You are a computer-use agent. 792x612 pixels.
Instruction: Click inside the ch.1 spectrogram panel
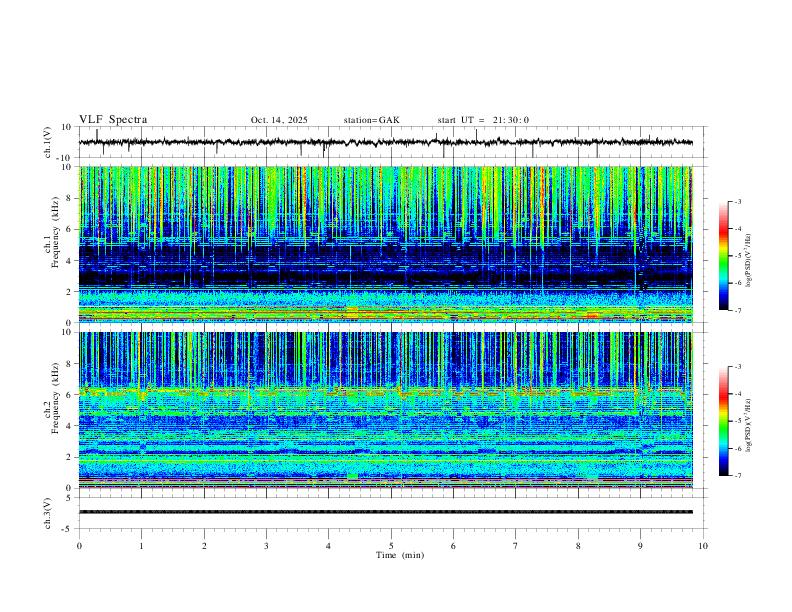pos(386,244)
